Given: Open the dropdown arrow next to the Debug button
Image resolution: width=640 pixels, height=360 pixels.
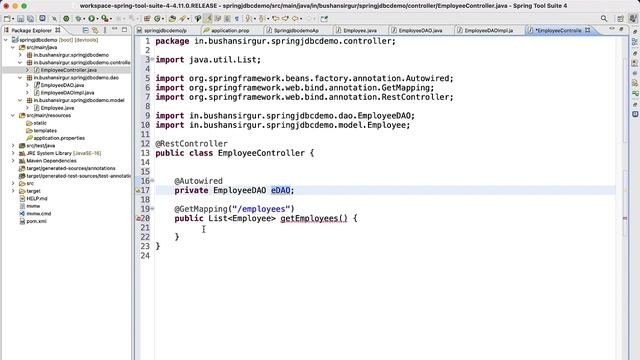Looking at the screenshot, I should (84, 19).
